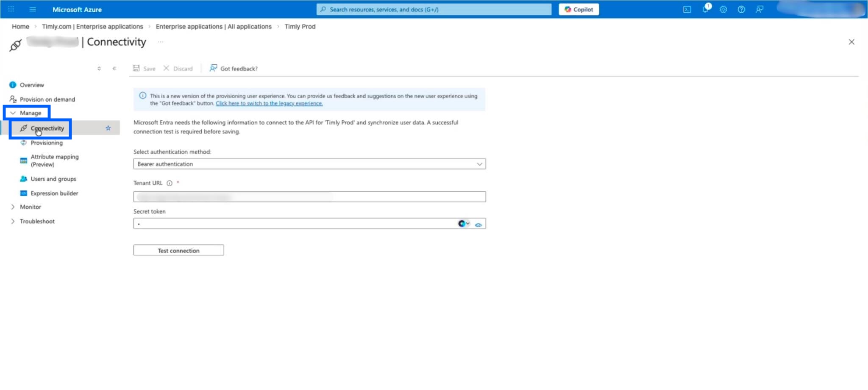
Task: Click Got feedback? in the toolbar
Action: tap(234, 69)
